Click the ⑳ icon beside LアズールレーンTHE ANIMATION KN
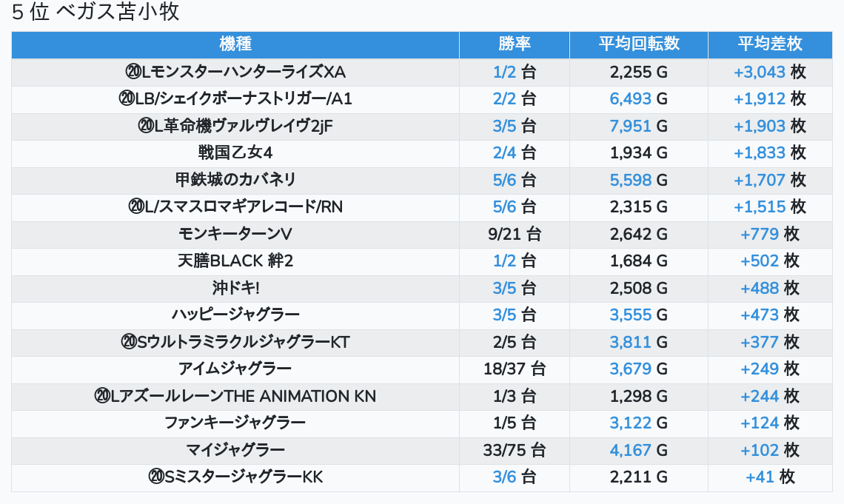 click(x=102, y=396)
